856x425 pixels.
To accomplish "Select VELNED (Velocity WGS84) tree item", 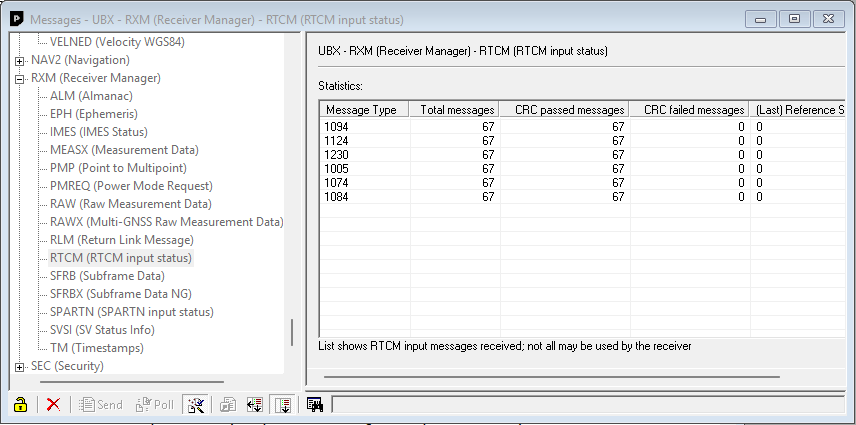I will [117, 41].
